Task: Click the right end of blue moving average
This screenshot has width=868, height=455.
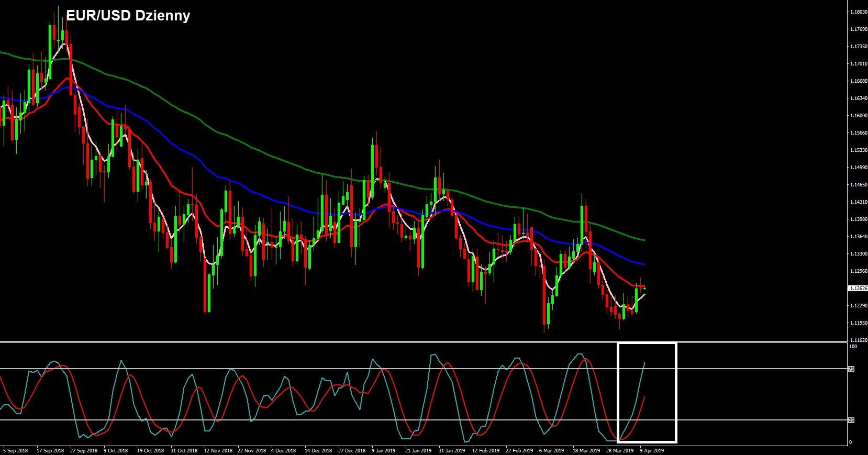Action: coord(644,264)
